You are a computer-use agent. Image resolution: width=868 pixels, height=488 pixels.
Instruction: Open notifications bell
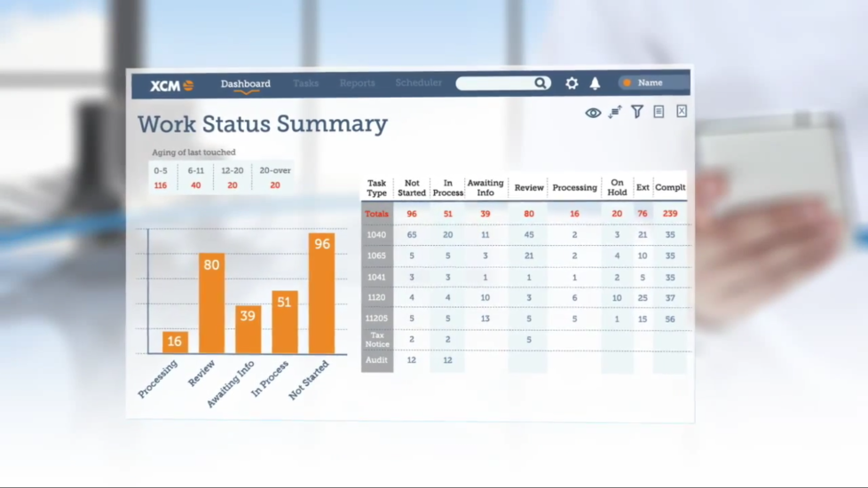[596, 83]
